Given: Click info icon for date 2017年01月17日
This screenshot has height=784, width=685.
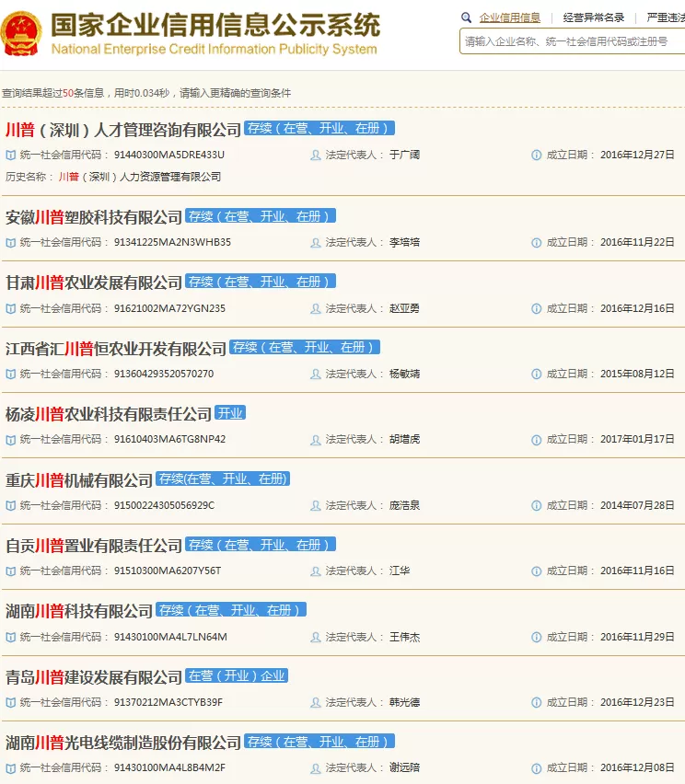Looking at the screenshot, I should point(537,440).
